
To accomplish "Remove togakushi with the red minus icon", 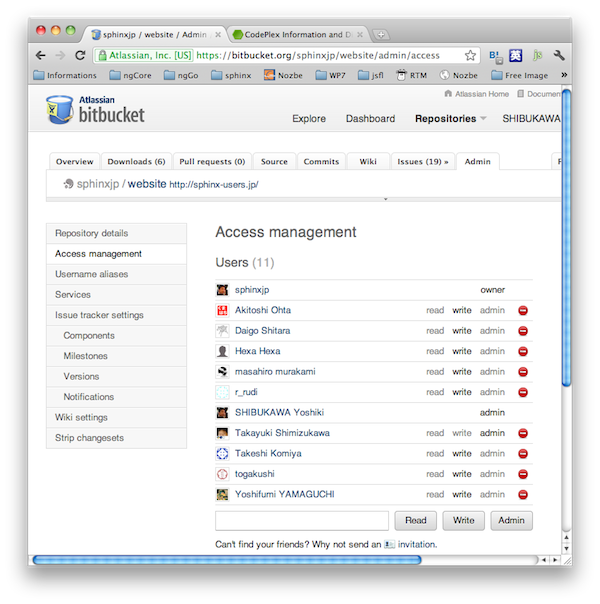I will pos(523,474).
